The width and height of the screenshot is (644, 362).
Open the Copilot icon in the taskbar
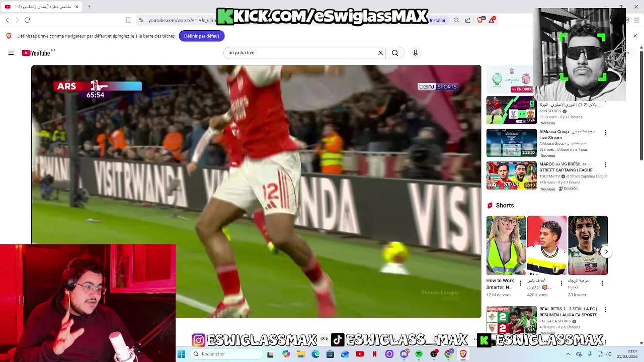(x=286, y=354)
